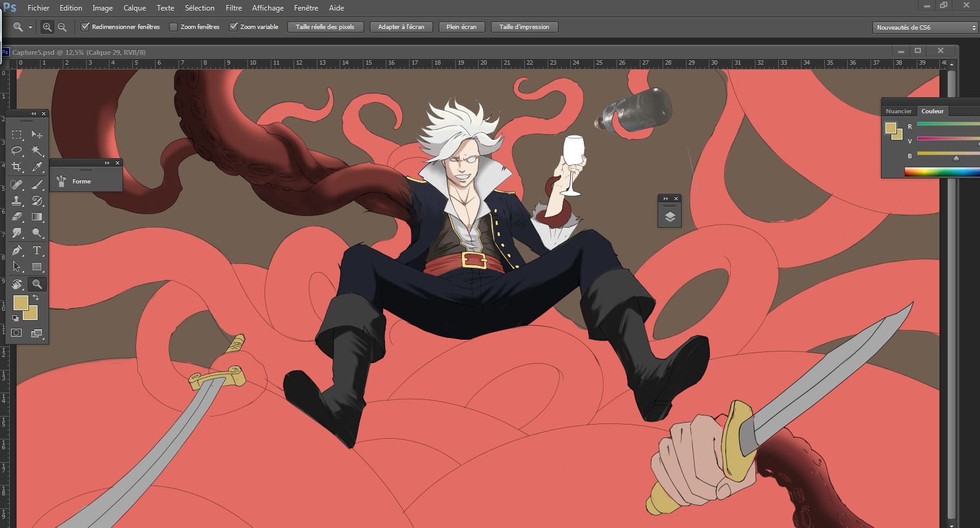This screenshot has width=980, height=528.
Task: Select the Brush tool in toolbox
Action: tap(37, 184)
